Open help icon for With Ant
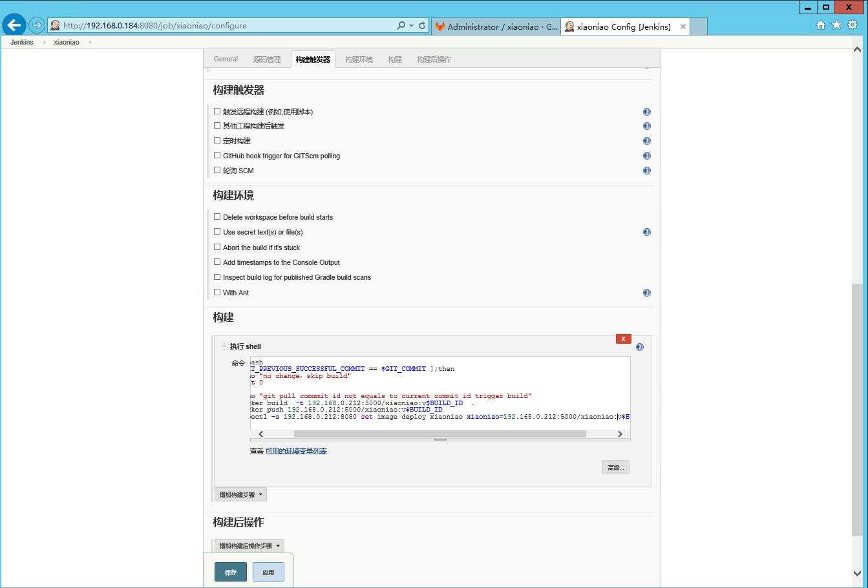Viewport: 868px width, 588px height. point(646,293)
